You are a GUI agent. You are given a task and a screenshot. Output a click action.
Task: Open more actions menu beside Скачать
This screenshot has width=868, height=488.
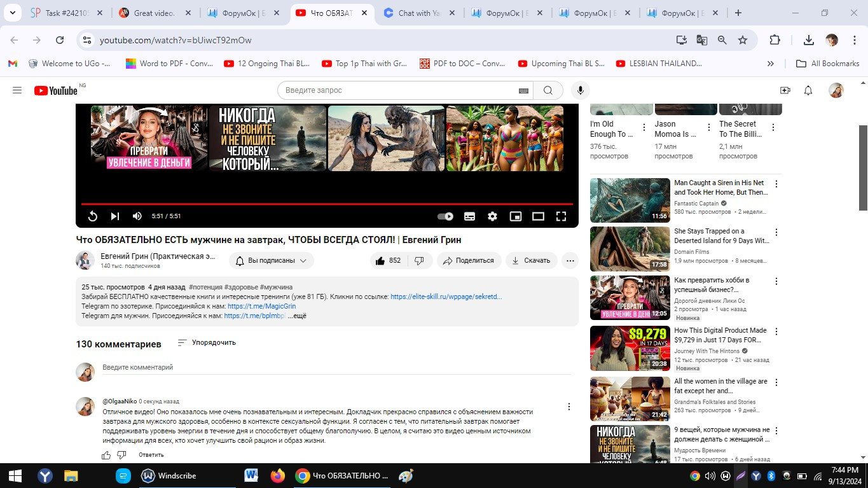coord(570,261)
